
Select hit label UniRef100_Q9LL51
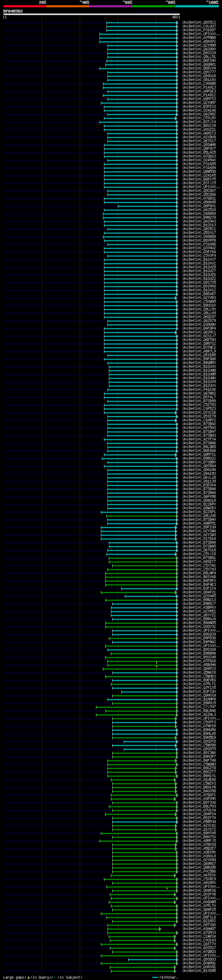199,57
